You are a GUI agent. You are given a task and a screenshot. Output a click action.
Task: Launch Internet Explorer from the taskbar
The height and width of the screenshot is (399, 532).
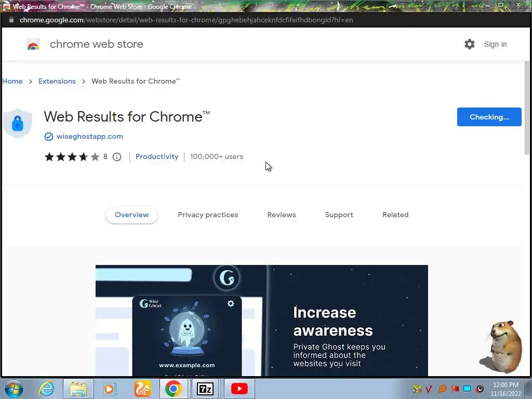point(46,389)
